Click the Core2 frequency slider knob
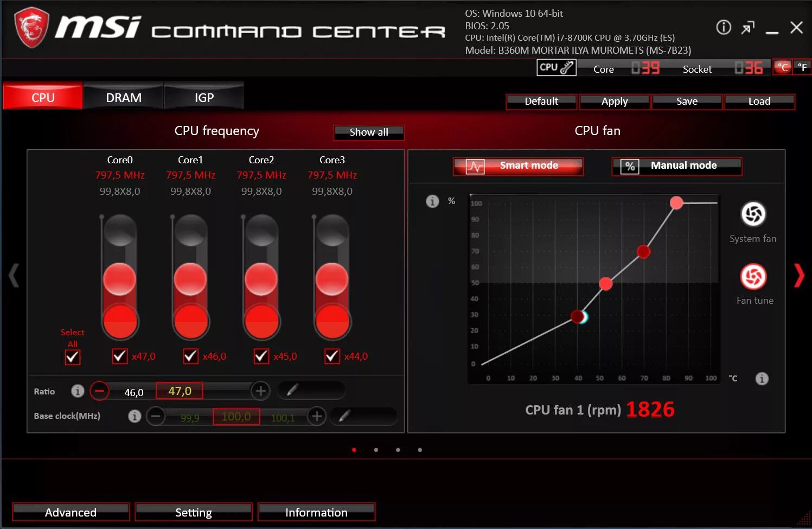The height and width of the screenshot is (529, 812). (261, 279)
